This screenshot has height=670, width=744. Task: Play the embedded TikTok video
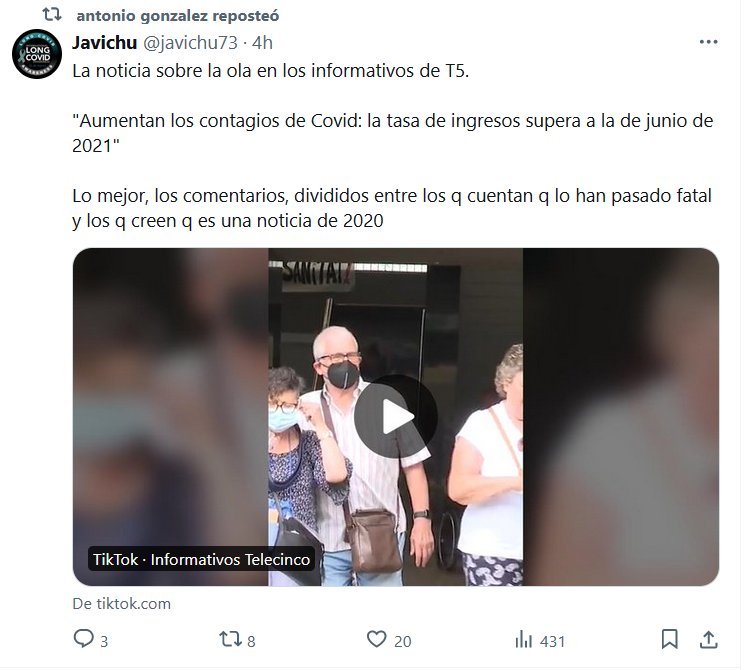(396, 417)
